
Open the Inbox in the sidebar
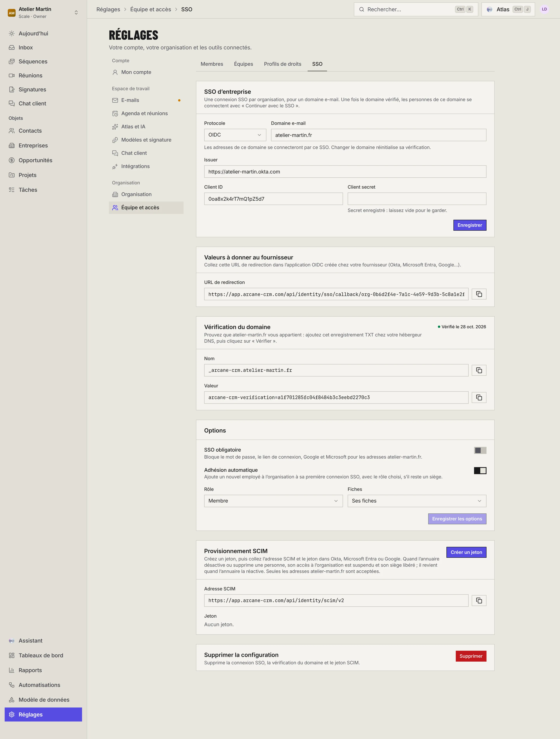tap(43, 47)
